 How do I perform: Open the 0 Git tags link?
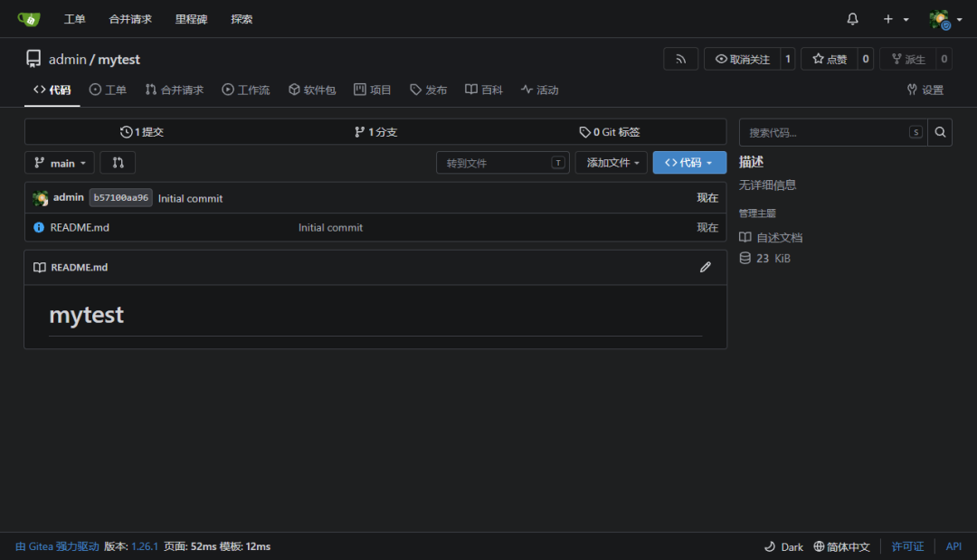point(609,132)
